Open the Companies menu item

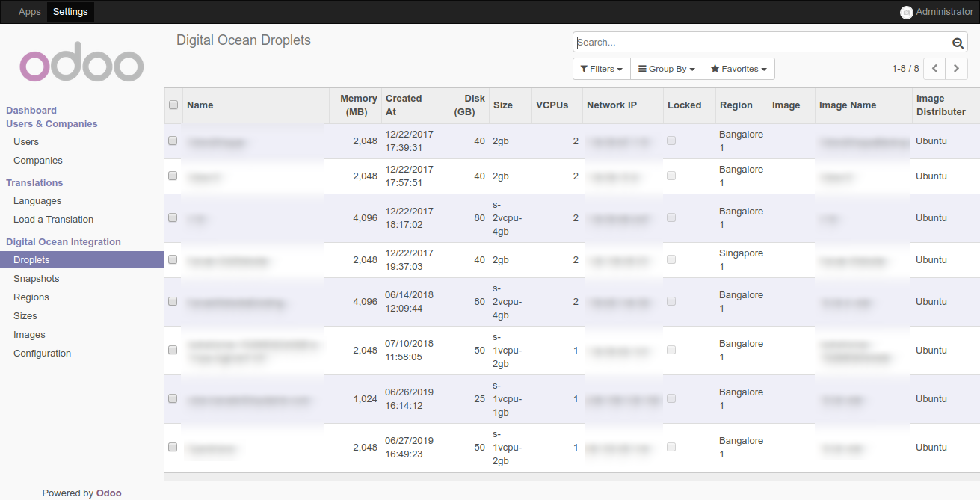(x=38, y=161)
